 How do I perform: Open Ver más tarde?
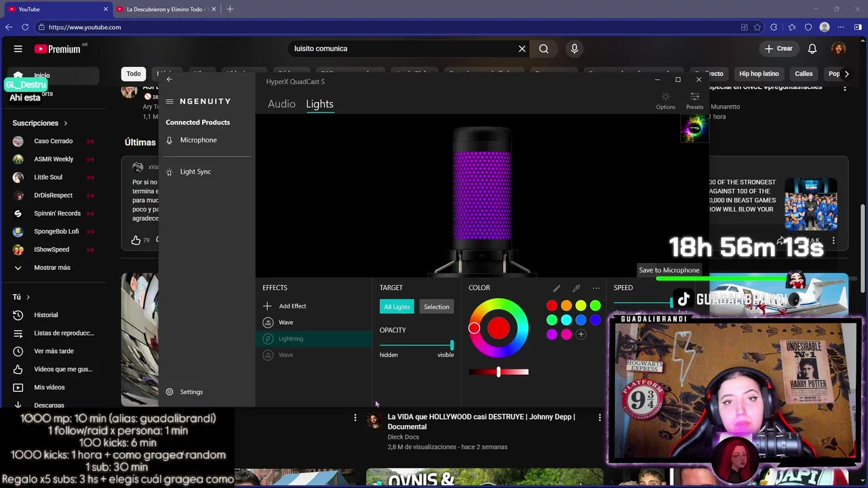(x=53, y=351)
